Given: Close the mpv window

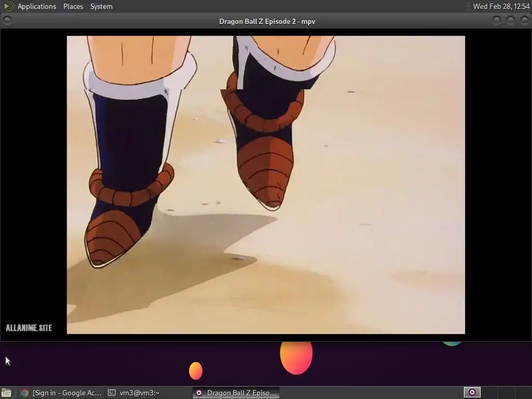Looking at the screenshot, I should (x=524, y=21).
